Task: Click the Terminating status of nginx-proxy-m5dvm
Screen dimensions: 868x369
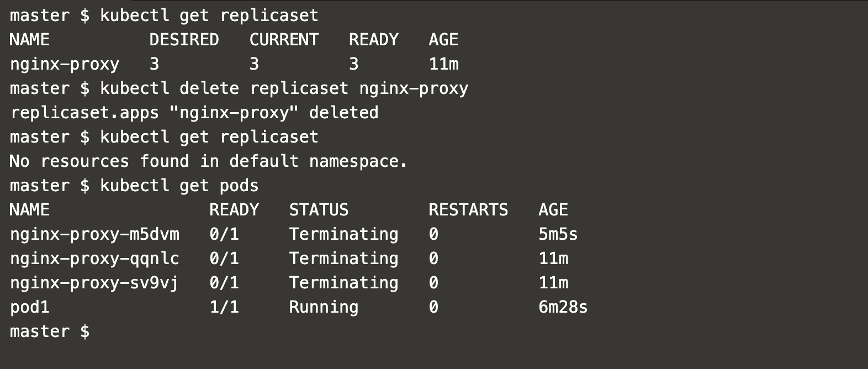Action: coord(343,234)
